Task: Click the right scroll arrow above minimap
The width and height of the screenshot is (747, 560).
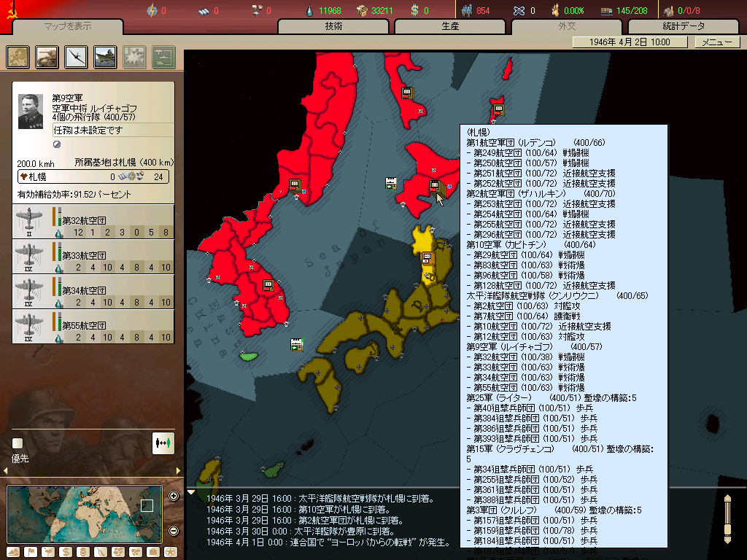Action: tap(178, 470)
